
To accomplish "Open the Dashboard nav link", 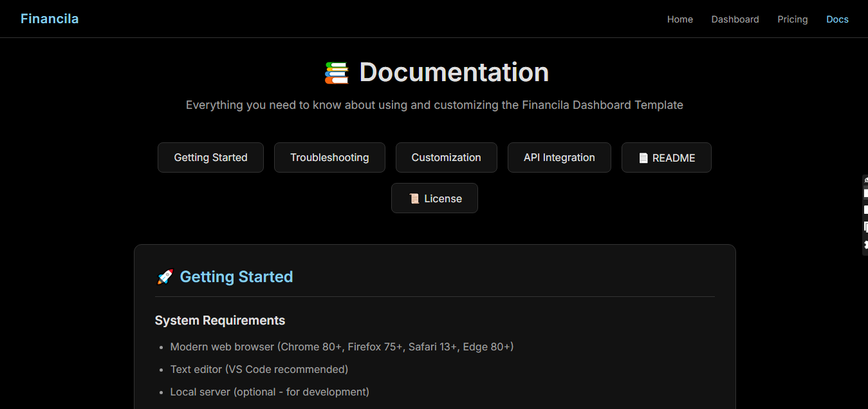I will click(735, 19).
